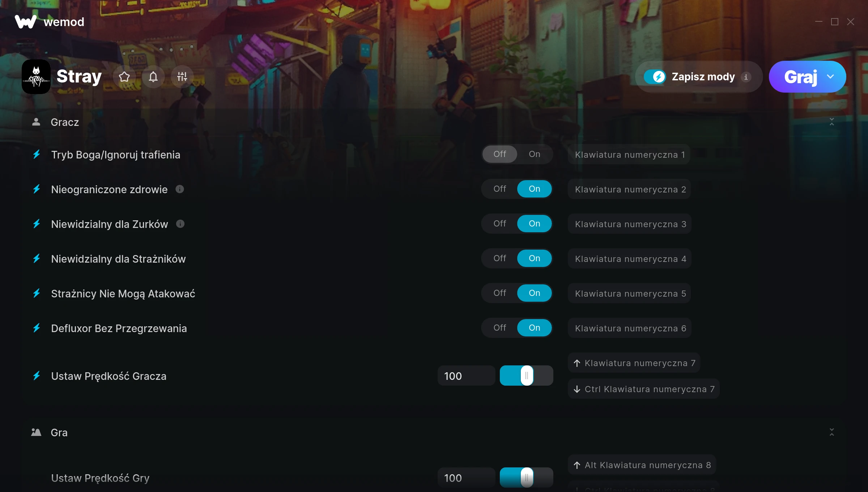This screenshot has width=868, height=492.
Task: Click lightning icon next to Nieograniczone zdrowie
Action: (x=37, y=189)
